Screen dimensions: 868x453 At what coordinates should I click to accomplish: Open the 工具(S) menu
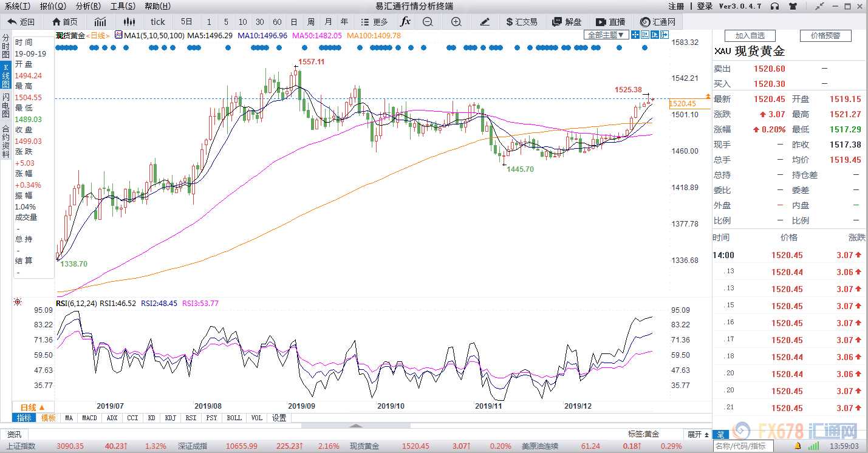[123, 6]
